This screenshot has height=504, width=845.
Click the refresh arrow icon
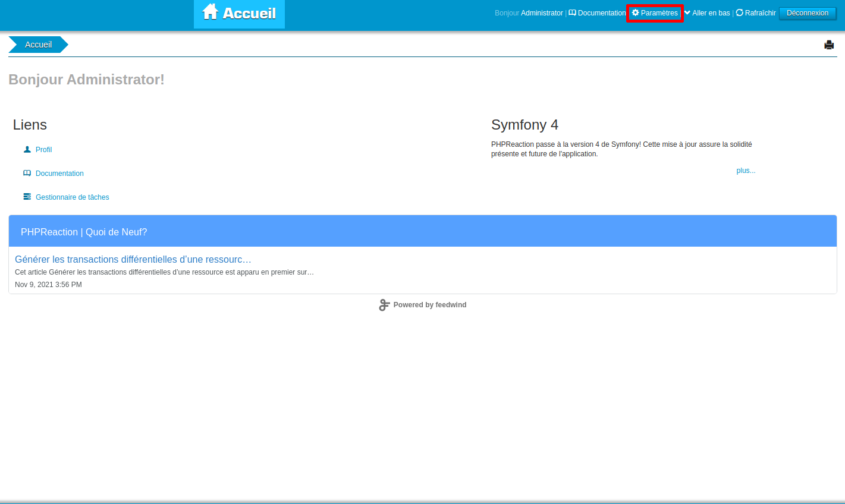739,13
